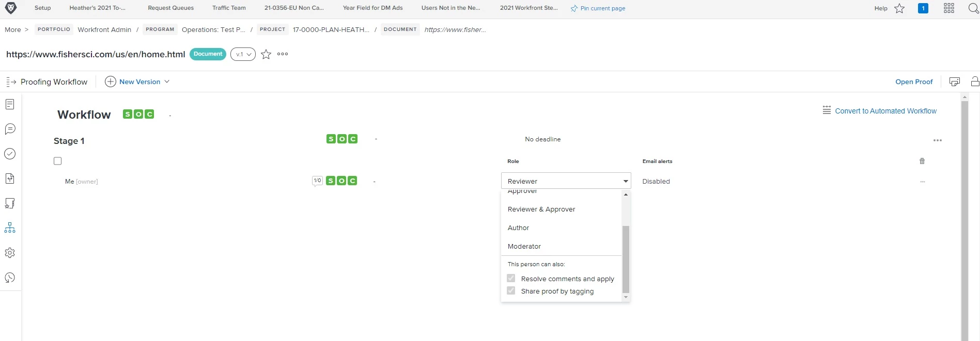Favorite this document with the star icon
980x341 pixels.
266,54
